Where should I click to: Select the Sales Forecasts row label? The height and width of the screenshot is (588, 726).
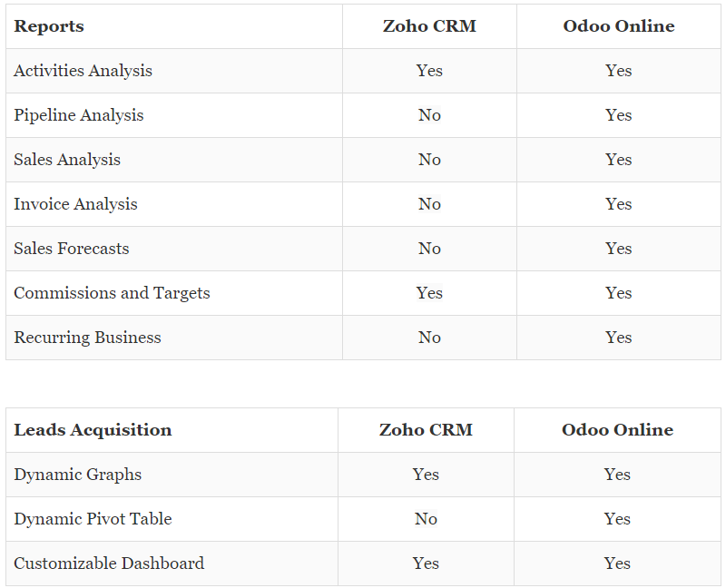coord(72,249)
